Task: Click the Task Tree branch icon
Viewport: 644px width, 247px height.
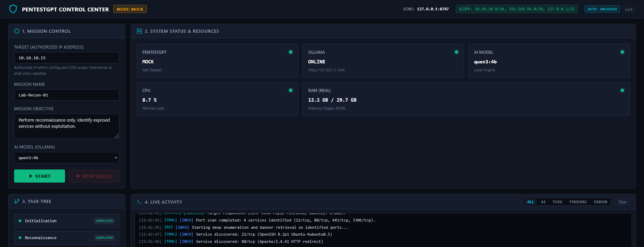Action: pos(17,201)
